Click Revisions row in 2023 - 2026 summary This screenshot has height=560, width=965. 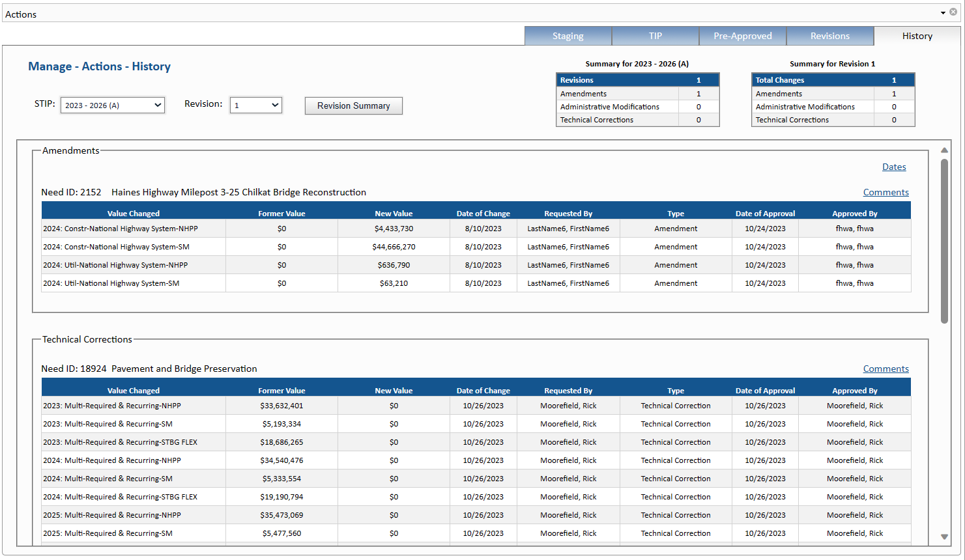[x=638, y=80]
